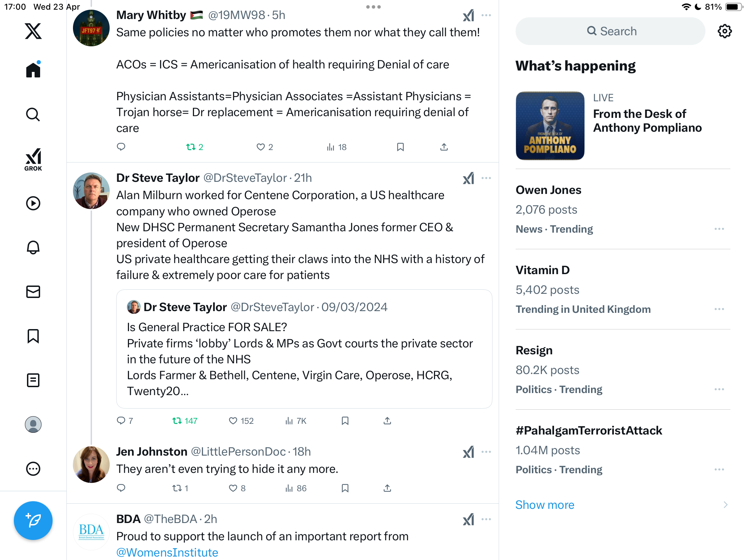This screenshot has height=560, width=747.
Task: Bookmark Jen Johnston's reply
Action: [345, 488]
